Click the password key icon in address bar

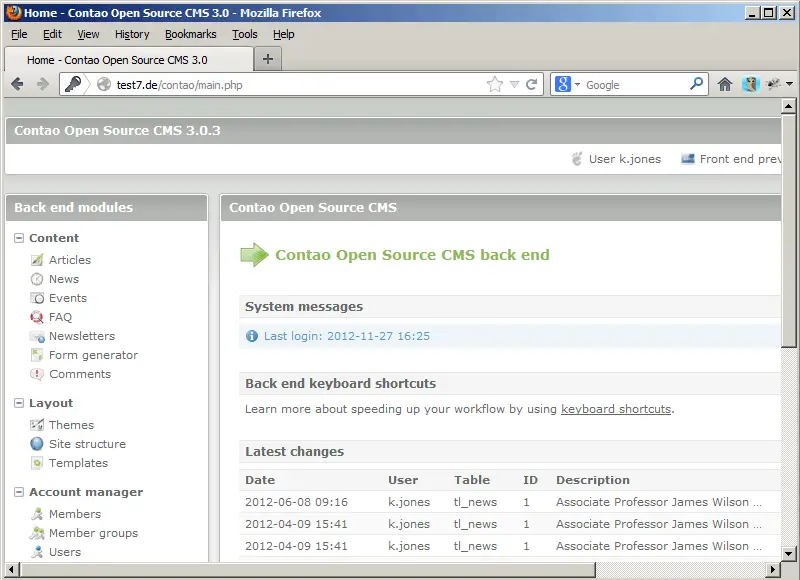point(73,84)
